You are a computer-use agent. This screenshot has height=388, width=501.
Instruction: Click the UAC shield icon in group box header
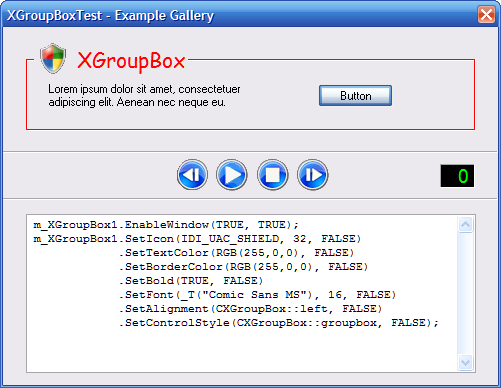pos(53,58)
